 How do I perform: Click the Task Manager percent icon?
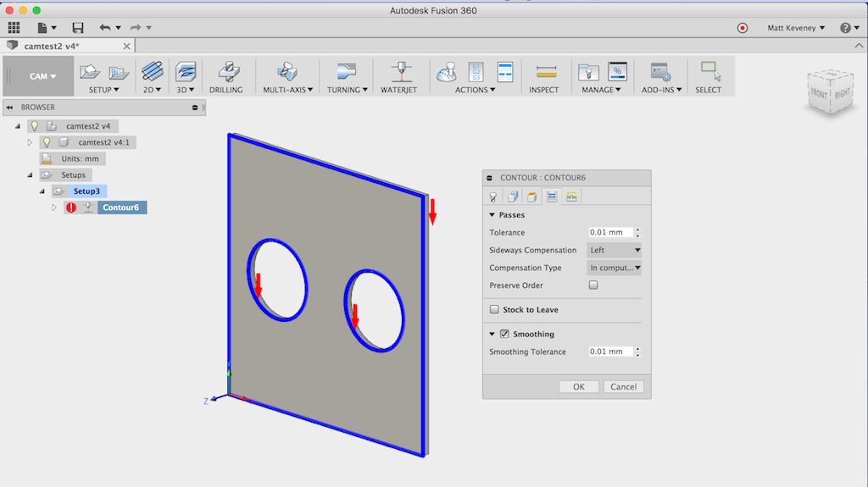tap(617, 71)
